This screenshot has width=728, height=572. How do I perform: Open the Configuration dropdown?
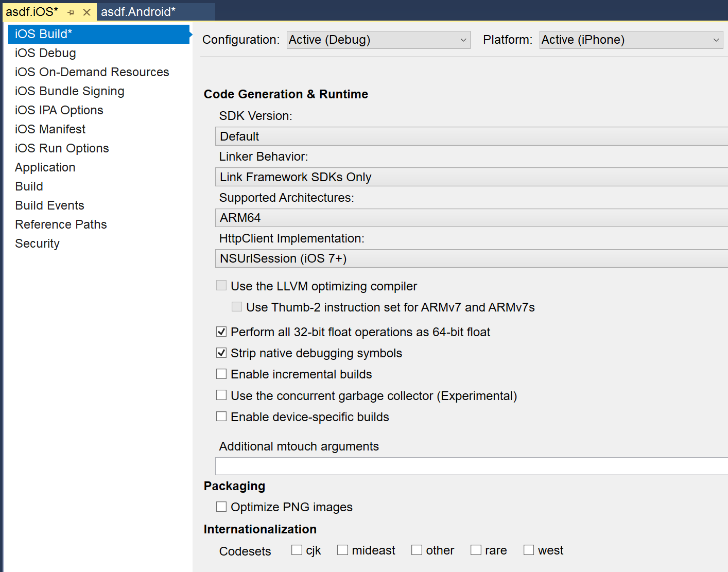378,40
